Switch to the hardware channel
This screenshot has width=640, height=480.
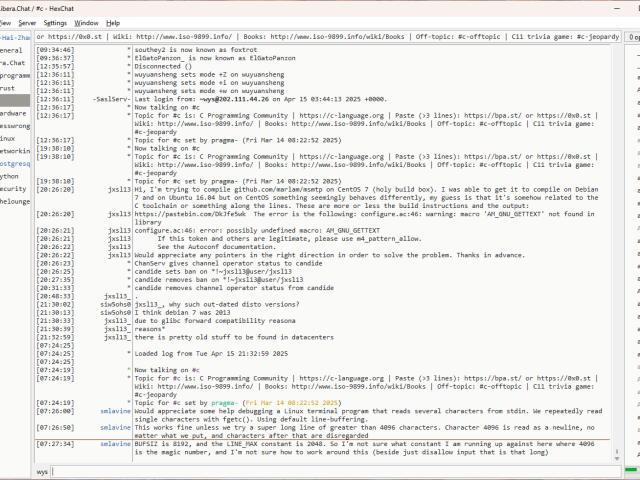[x=14, y=114]
